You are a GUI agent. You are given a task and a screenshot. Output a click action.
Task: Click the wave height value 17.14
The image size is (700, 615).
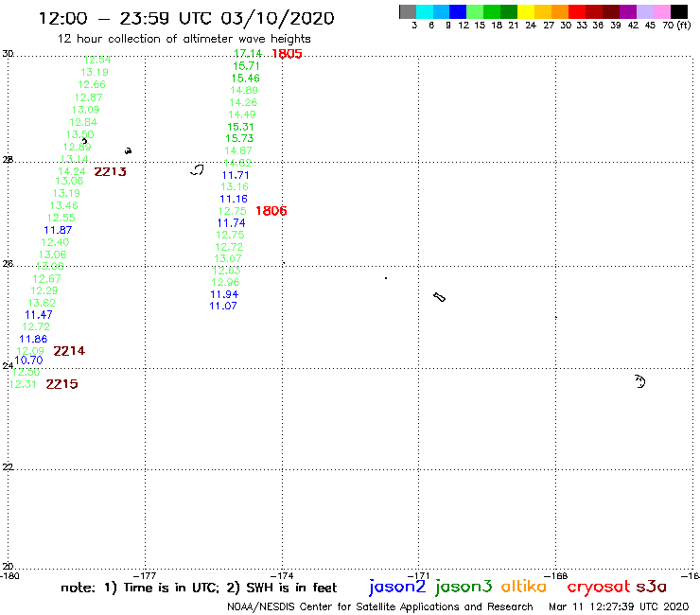(247, 54)
